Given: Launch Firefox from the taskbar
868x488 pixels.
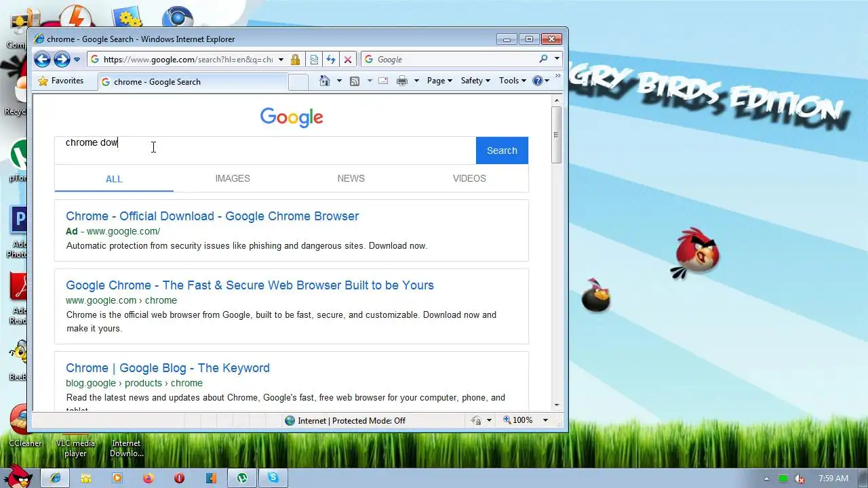Looking at the screenshot, I should pos(149,479).
